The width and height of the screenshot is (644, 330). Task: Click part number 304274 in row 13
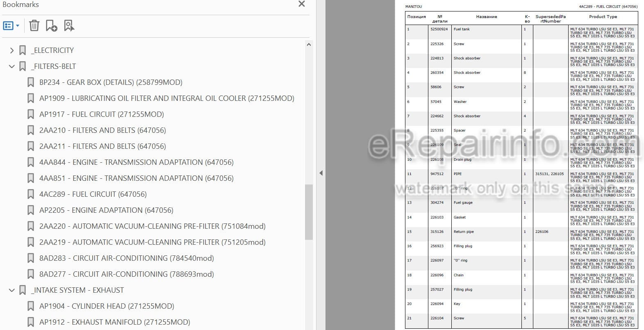click(x=437, y=203)
